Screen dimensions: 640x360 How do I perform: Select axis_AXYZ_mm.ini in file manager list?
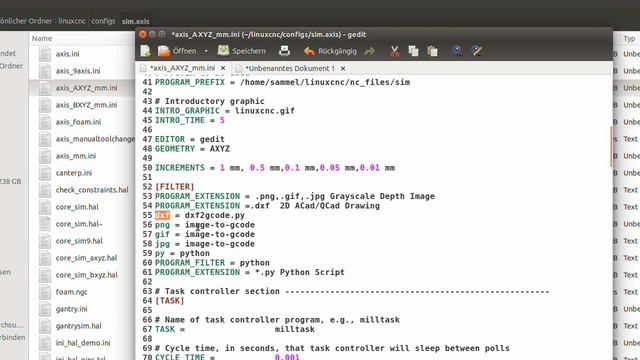(87, 88)
